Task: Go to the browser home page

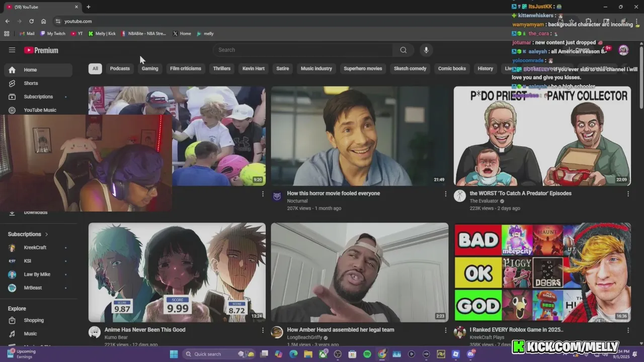Action: tap(44, 21)
